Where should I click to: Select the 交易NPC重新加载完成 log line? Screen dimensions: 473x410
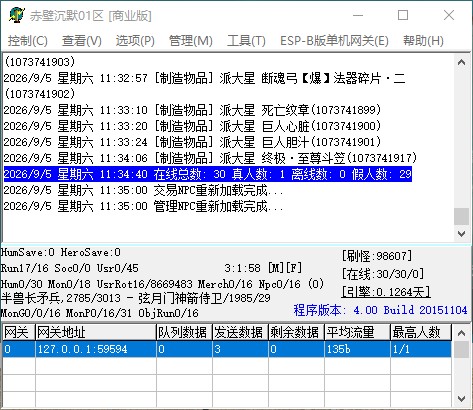click(143, 190)
